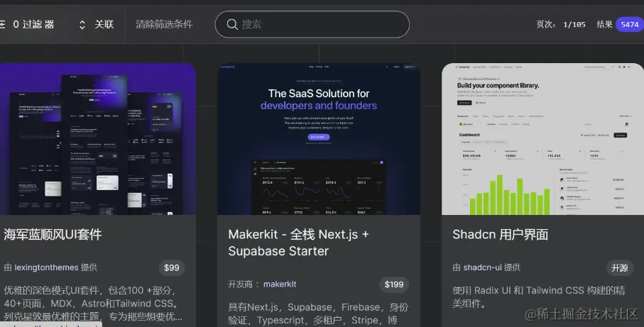Click the 结果 label

(x=604, y=25)
